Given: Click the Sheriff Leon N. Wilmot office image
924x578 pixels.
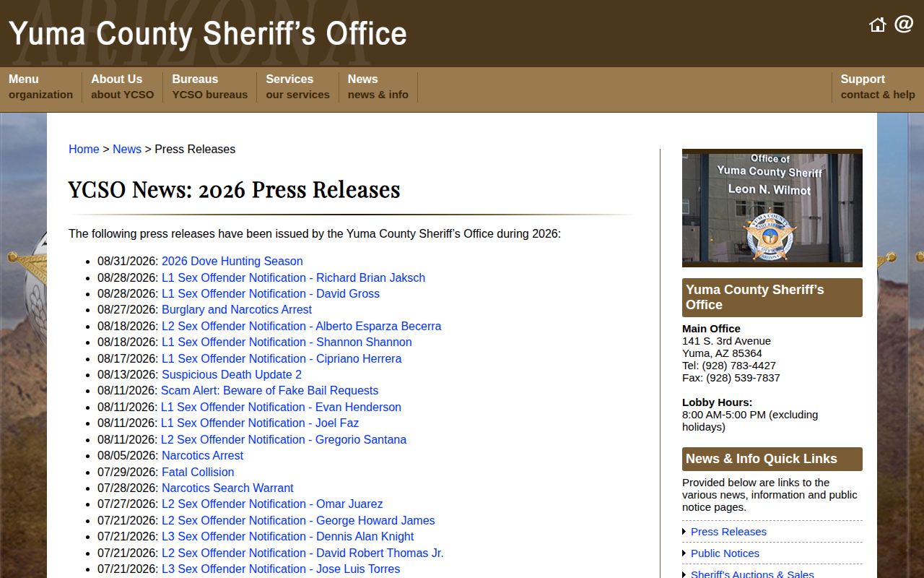Looking at the screenshot, I should tap(772, 208).
